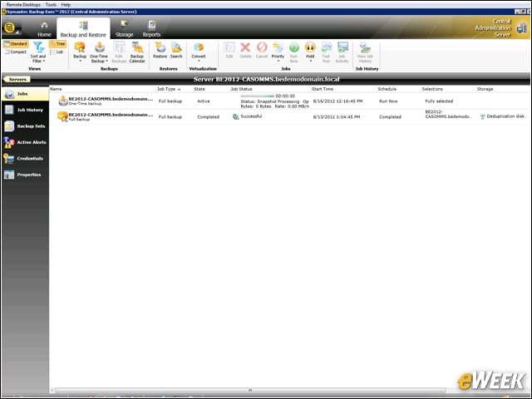Click the horizontal scrollbar at bottom

point(250,390)
